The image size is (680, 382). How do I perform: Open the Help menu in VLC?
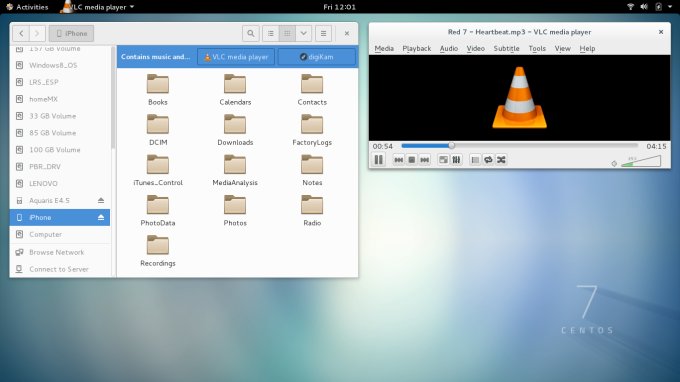pyautogui.click(x=587, y=49)
